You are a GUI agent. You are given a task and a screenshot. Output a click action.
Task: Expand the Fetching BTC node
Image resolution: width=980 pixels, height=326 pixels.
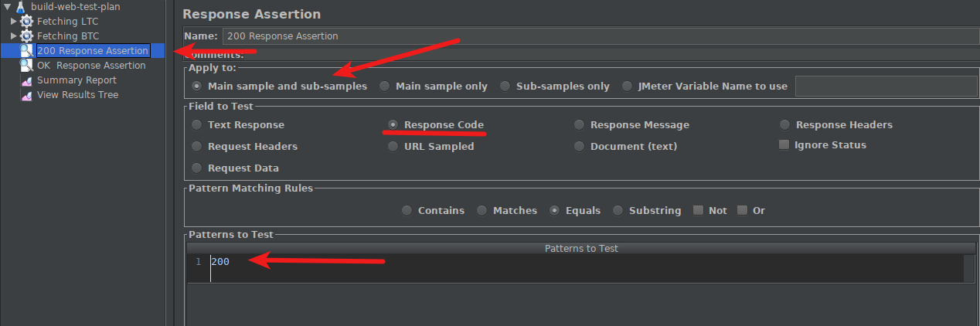14,36
